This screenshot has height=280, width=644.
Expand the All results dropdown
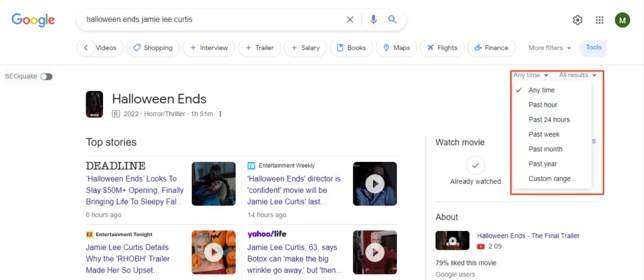pos(577,75)
